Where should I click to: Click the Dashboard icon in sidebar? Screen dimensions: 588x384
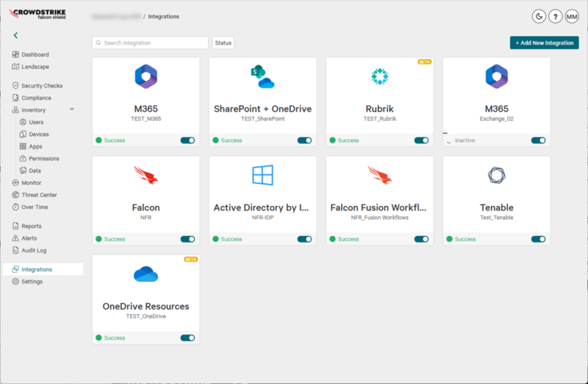point(15,54)
